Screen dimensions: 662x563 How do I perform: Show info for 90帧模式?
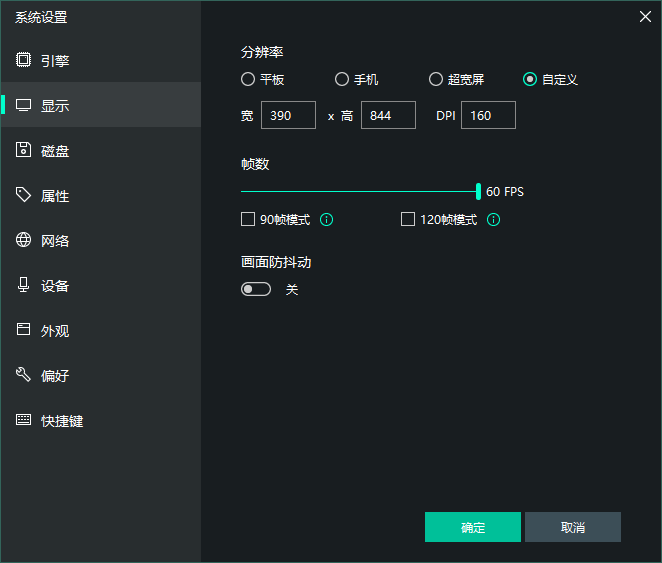click(x=326, y=219)
